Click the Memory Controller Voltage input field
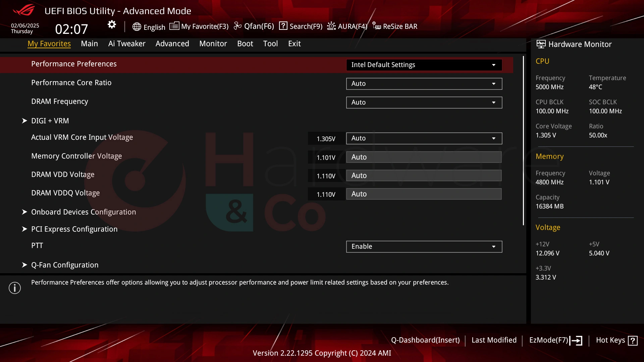 (x=424, y=157)
